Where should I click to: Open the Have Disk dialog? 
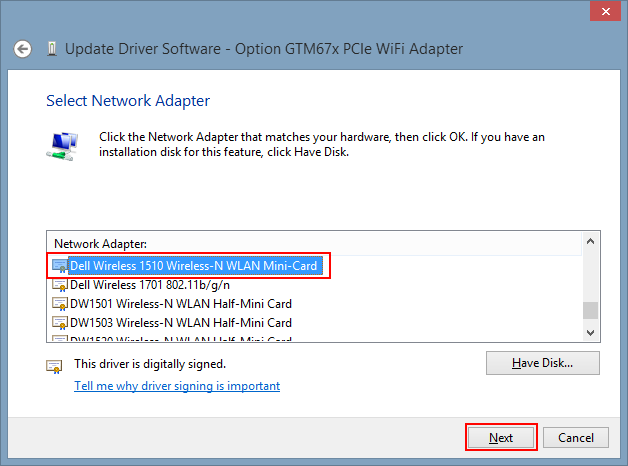coord(543,363)
